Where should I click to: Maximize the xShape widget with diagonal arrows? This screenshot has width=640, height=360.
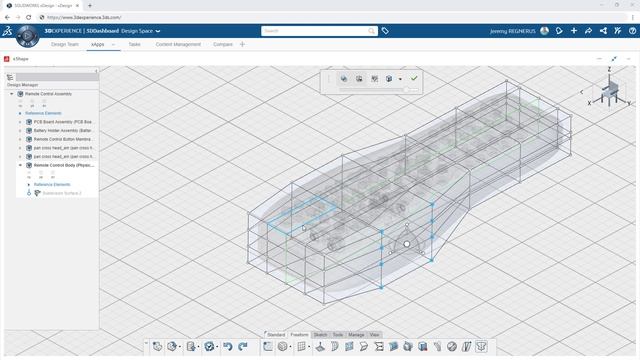coord(613,59)
